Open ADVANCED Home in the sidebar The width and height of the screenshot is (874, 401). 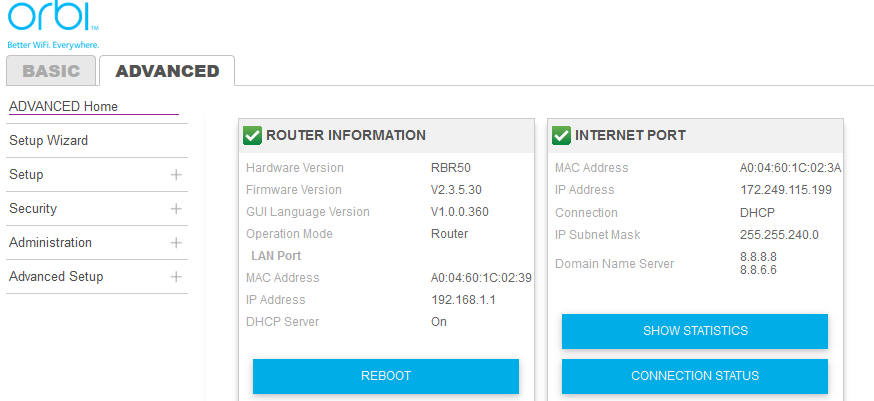coord(63,106)
